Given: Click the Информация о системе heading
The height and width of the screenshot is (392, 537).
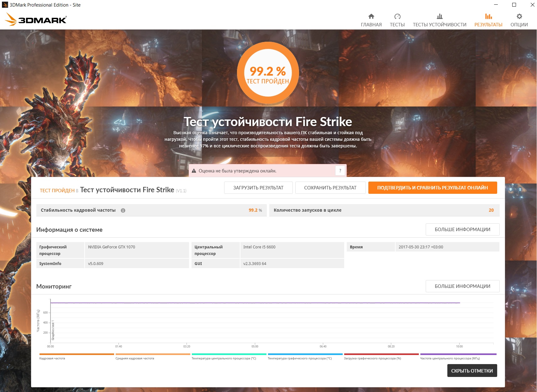Looking at the screenshot, I should click(x=69, y=230).
